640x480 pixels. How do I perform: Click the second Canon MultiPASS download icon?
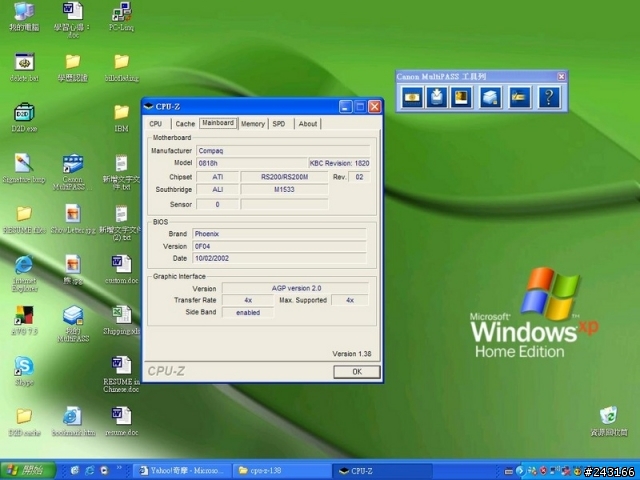click(437, 97)
